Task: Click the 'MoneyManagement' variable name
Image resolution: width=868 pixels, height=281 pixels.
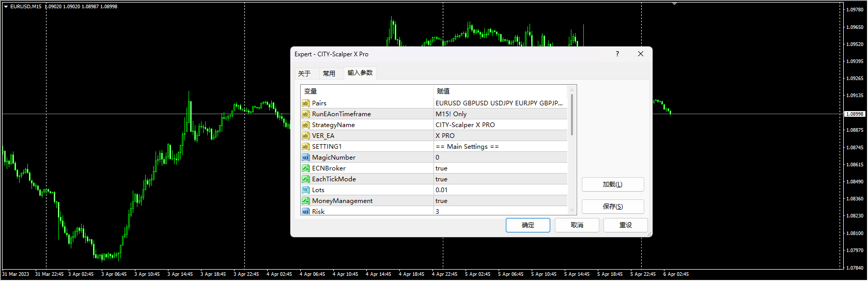Action: point(342,201)
